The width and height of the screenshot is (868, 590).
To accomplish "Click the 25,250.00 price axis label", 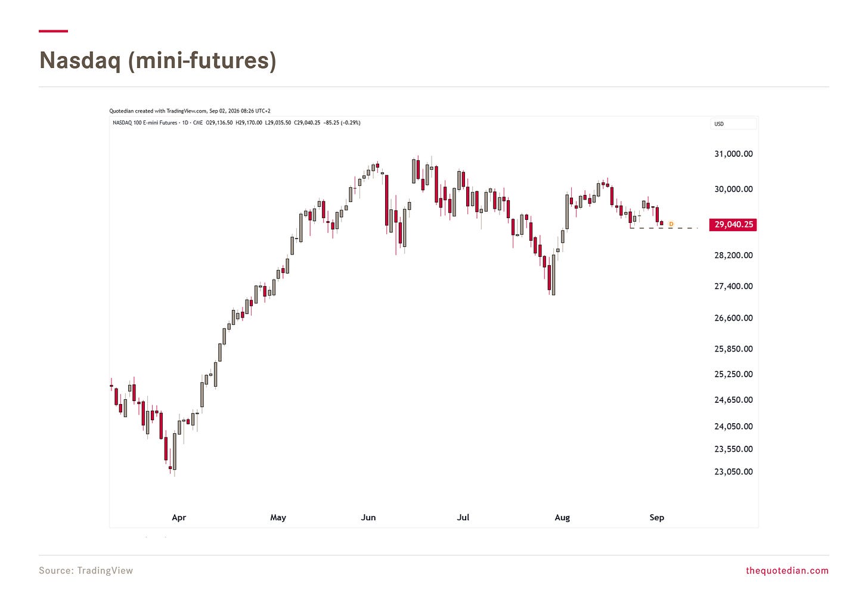I will [733, 374].
